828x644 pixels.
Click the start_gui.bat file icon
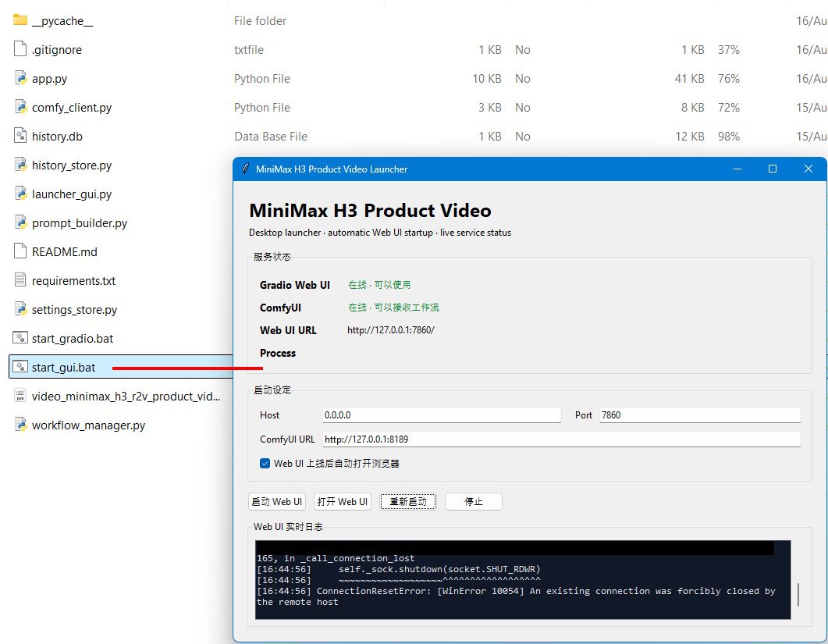[20, 367]
